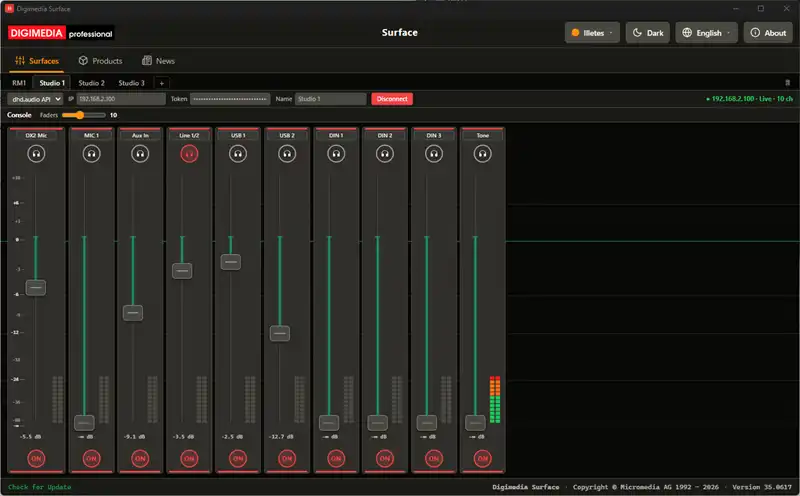Click the USB 1 fader knob
800x496 pixels.
point(231,262)
